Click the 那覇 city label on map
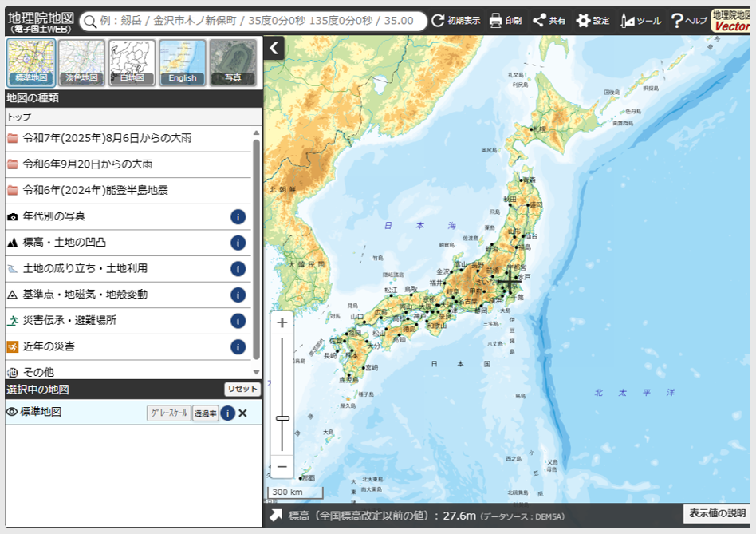Viewport: 756px width, 534px height. pos(309,477)
